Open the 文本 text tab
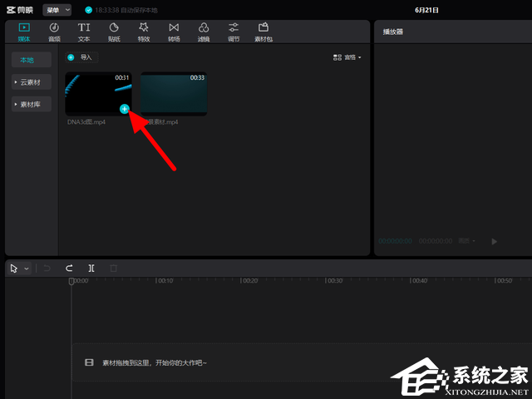Screen dimensions: 532x399 (x=84, y=32)
